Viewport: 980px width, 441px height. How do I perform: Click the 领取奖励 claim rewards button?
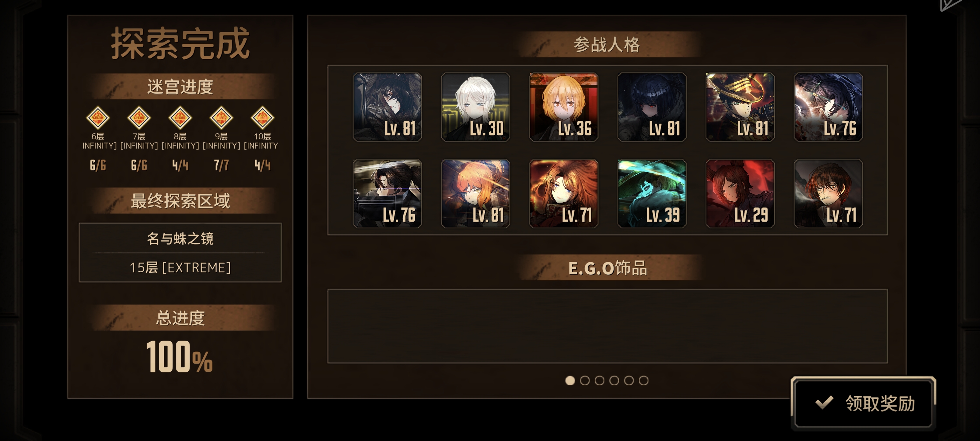(x=863, y=403)
